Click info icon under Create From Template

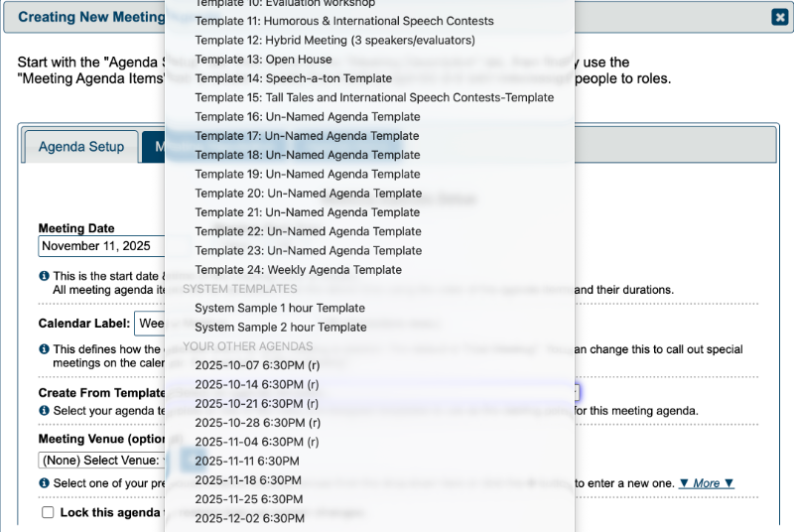pos(45,410)
